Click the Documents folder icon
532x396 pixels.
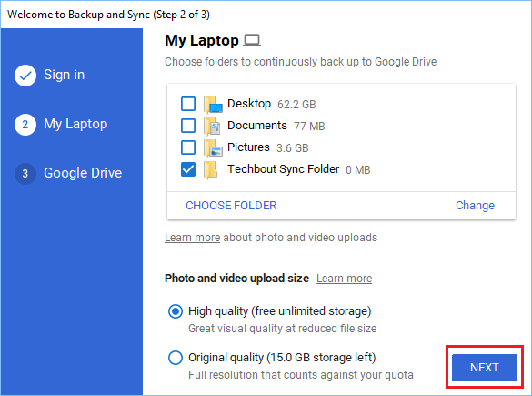click(x=212, y=126)
